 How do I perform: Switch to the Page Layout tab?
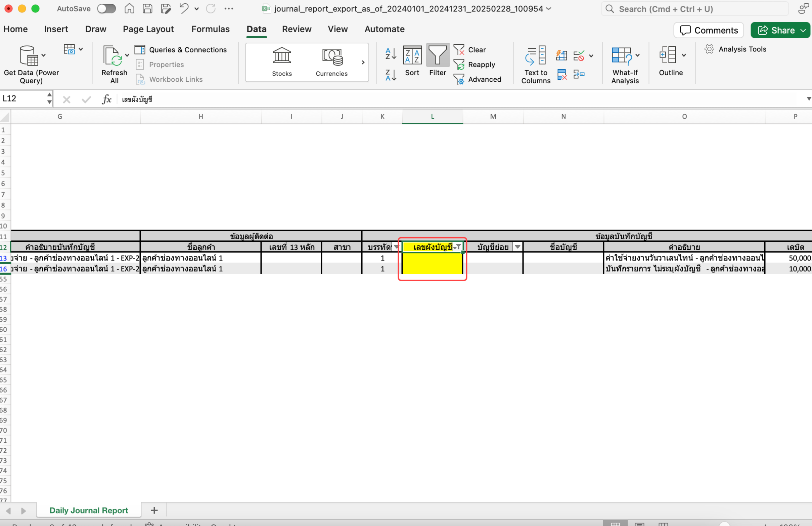click(148, 29)
